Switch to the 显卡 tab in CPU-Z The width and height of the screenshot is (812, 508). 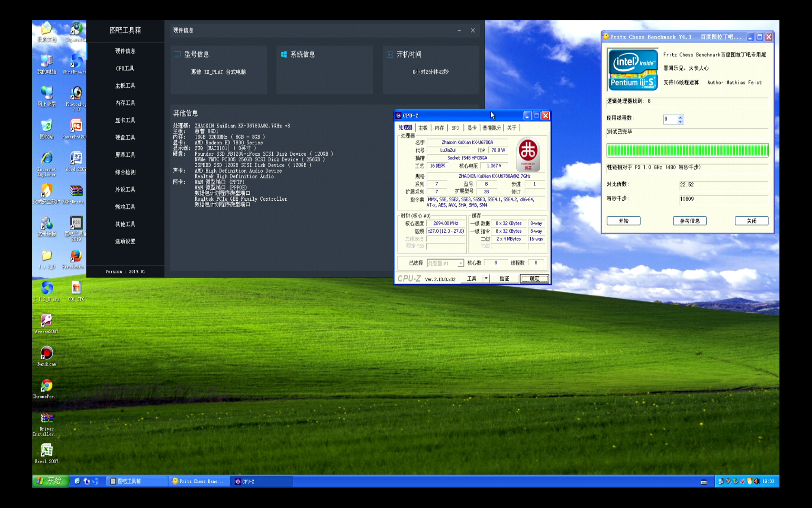[x=472, y=128]
